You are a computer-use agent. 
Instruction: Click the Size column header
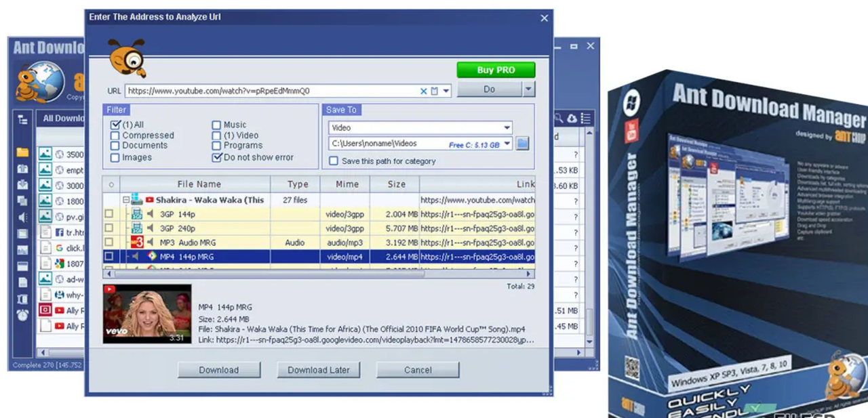coord(396,184)
